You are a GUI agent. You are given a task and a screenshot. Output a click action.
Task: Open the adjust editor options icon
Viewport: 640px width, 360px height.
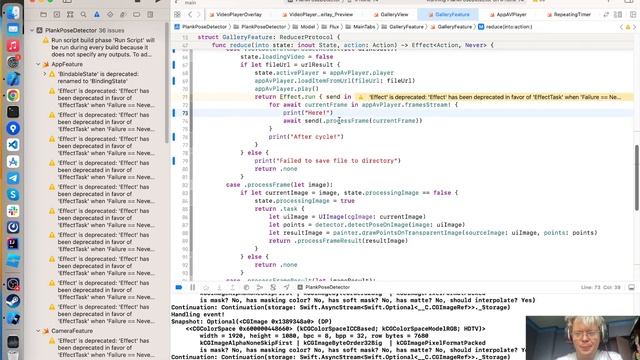point(618,14)
